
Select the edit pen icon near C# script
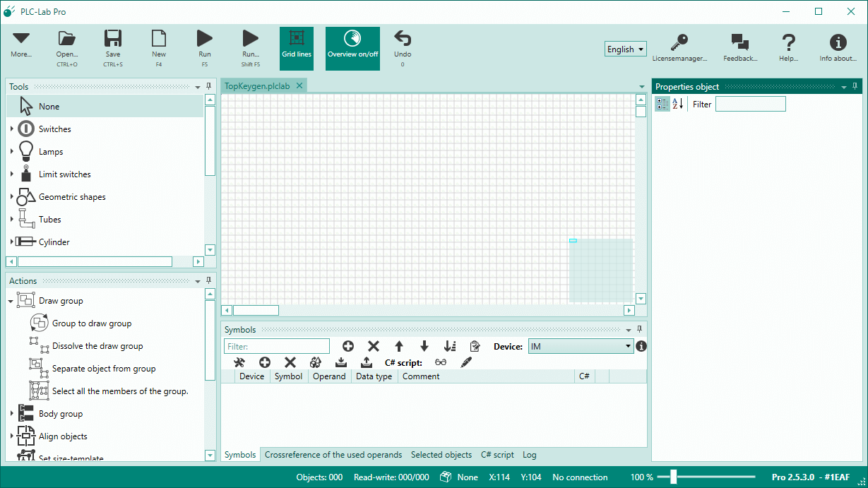(x=467, y=362)
